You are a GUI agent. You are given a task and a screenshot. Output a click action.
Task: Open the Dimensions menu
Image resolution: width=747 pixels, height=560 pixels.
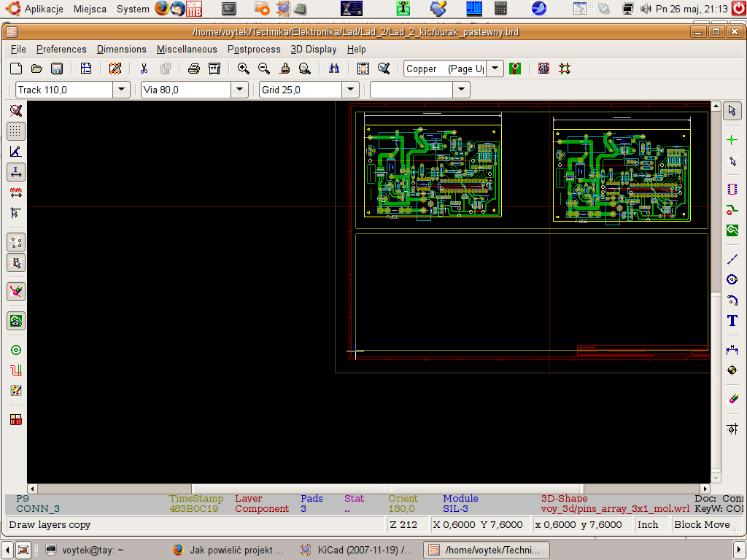pyautogui.click(x=122, y=49)
